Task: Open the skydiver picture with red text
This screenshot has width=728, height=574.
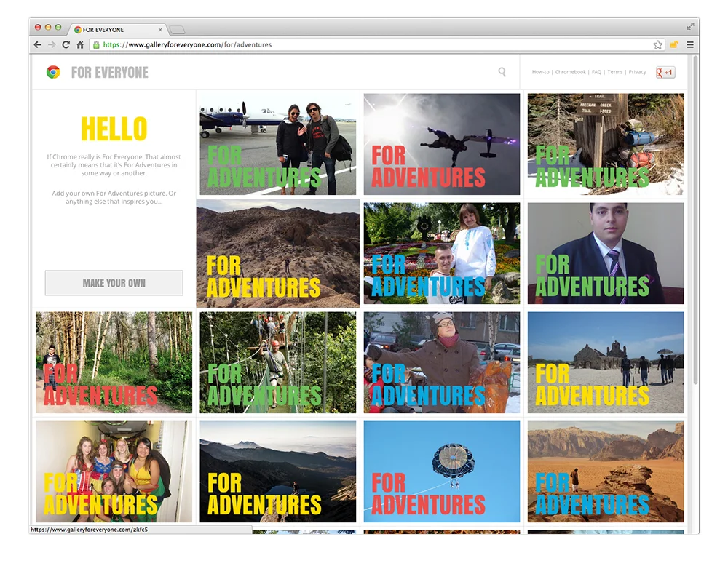Action: tap(442, 144)
